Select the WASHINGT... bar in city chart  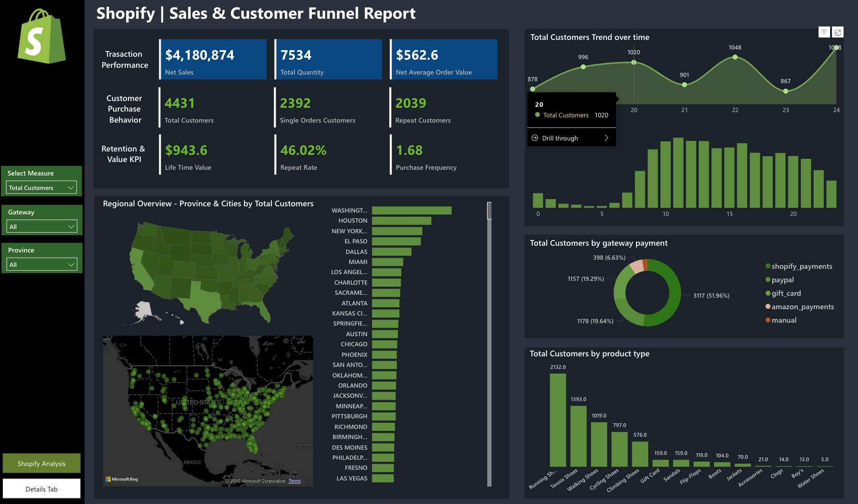pyautogui.click(x=412, y=211)
